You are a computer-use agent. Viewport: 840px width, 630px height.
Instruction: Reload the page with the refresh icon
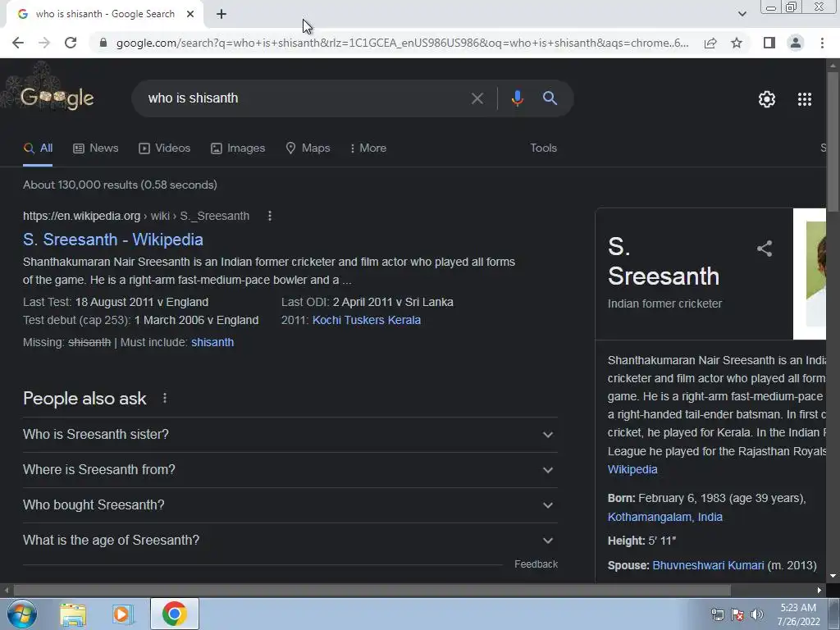(x=71, y=43)
